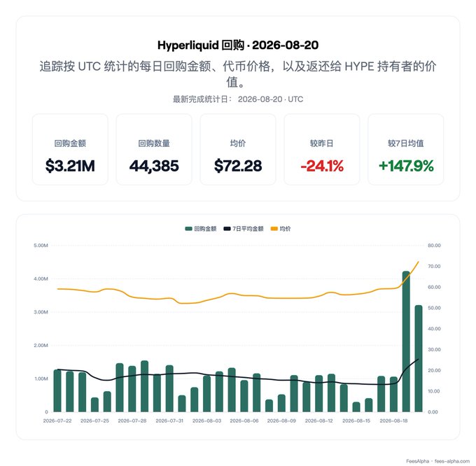Click left axis label 3.00M
Viewport: 476px width, 466px height.
click(41, 312)
